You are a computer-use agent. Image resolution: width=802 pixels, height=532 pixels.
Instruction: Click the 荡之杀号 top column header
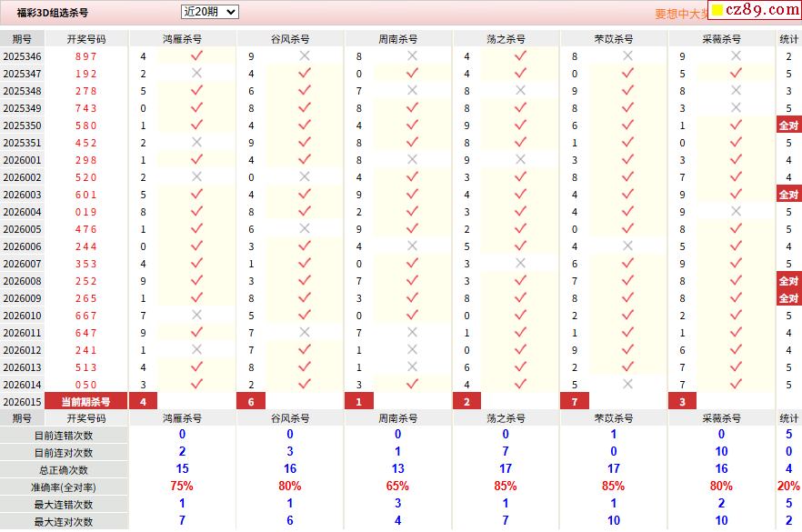(506, 39)
